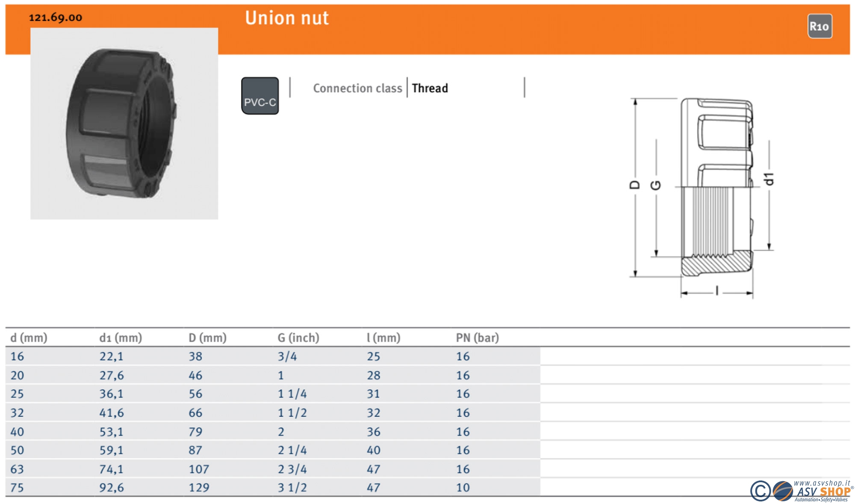The width and height of the screenshot is (855, 504).
Task: Select D value 66
Action: 195,413
